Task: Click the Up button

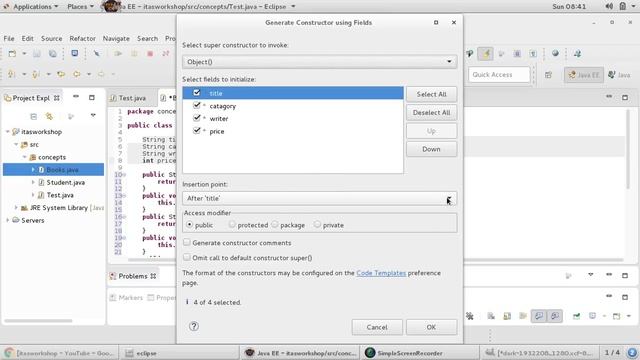Action: pyautogui.click(x=431, y=131)
